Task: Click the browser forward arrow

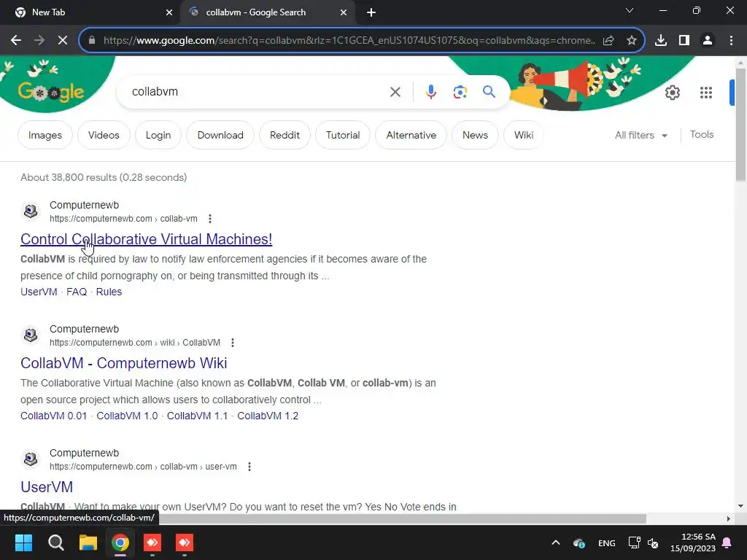Action: (x=39, y=41)
